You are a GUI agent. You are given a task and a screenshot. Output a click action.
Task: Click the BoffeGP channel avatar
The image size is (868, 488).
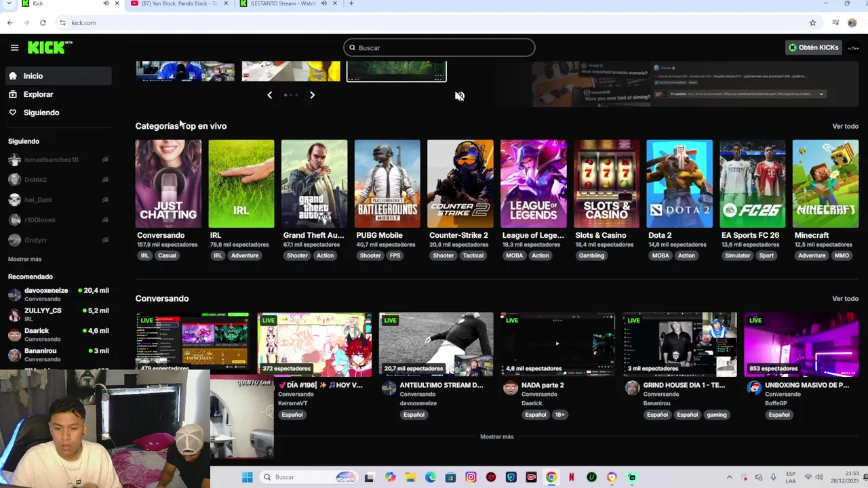pyautogui.click(x=753, y=388)
